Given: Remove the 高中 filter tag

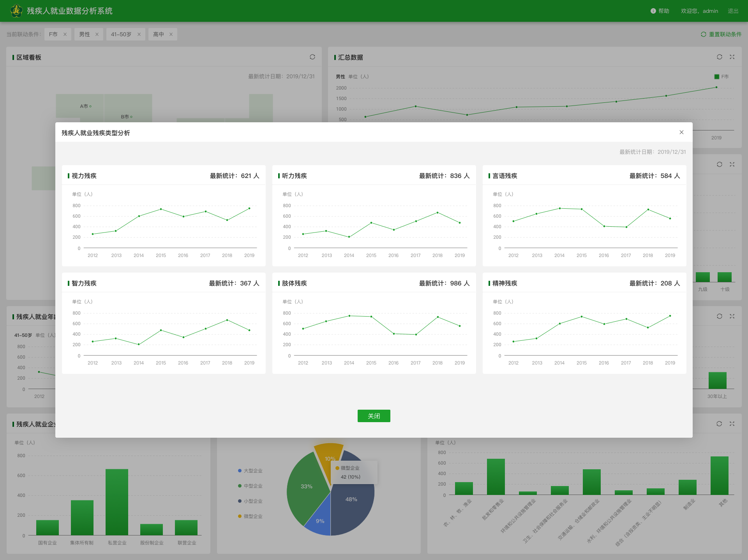Looking at the screenshot, I should click(171, 34).
